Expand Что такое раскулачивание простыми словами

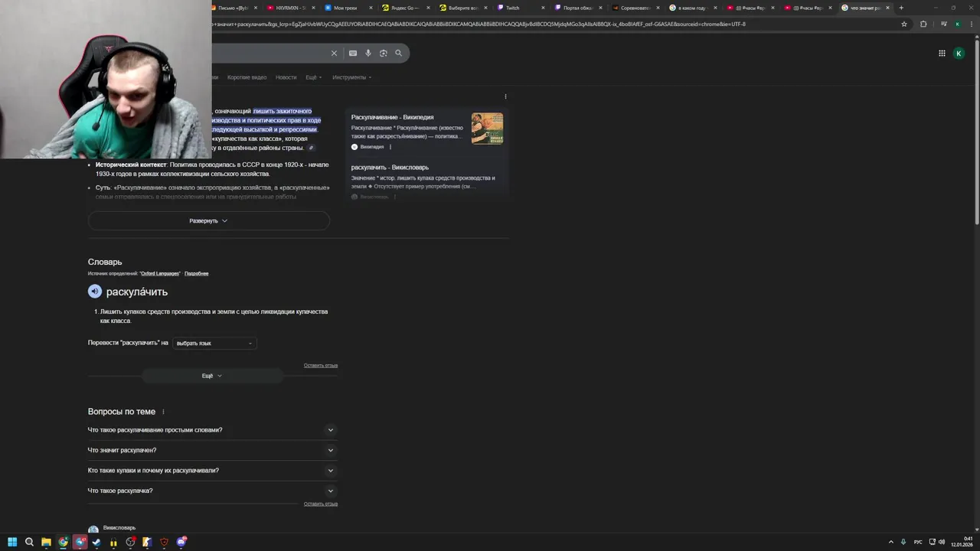212,430
